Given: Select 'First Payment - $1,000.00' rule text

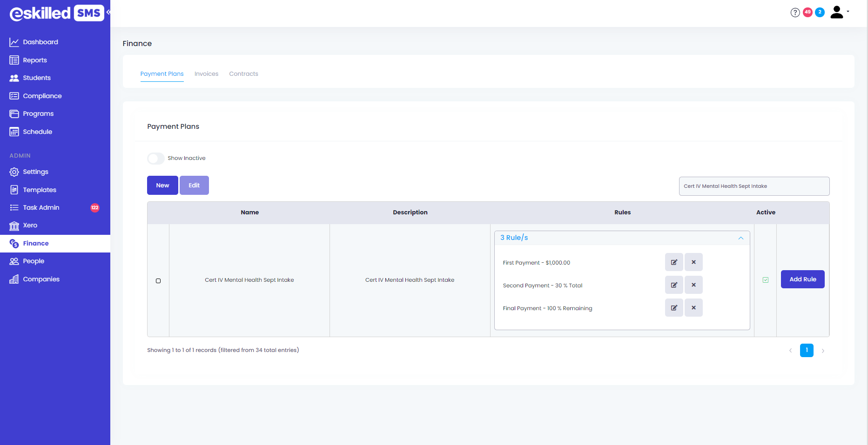Looking at the screenshot, I should pos(537,263).
